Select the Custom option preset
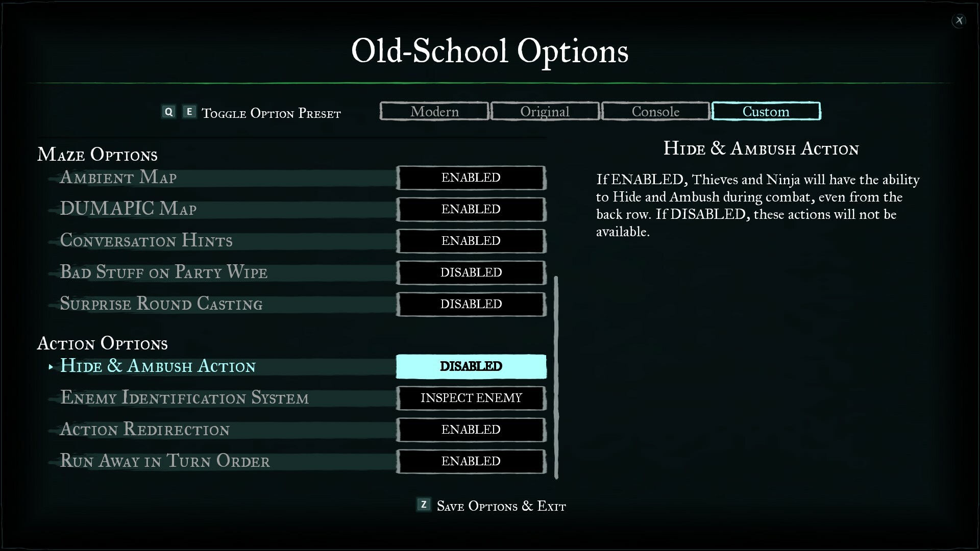 [x=766, y=111]
